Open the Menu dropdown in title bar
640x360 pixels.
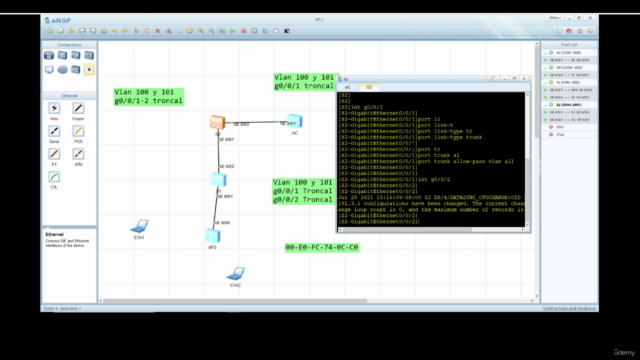tap(554, 18)
